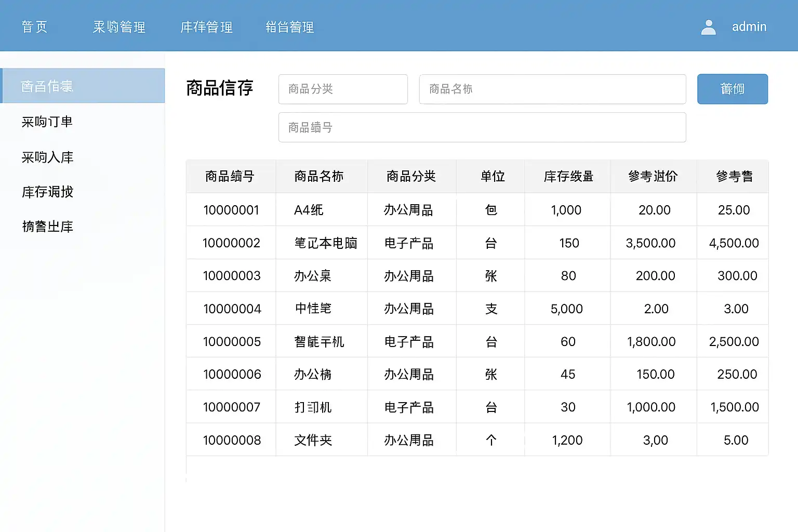This screenshot has width=798, height=532.
Task: Focus the 商品编号 search input below
Action: (x=482, y=128)
